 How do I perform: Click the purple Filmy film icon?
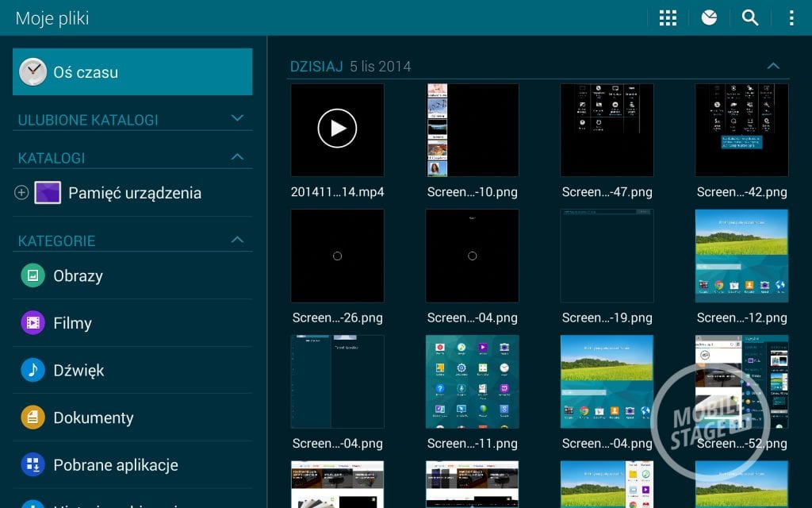click(33, 323)
